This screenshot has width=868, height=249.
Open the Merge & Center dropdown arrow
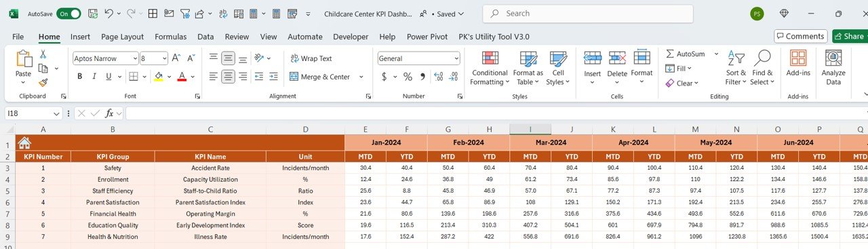tap(361, 77)
